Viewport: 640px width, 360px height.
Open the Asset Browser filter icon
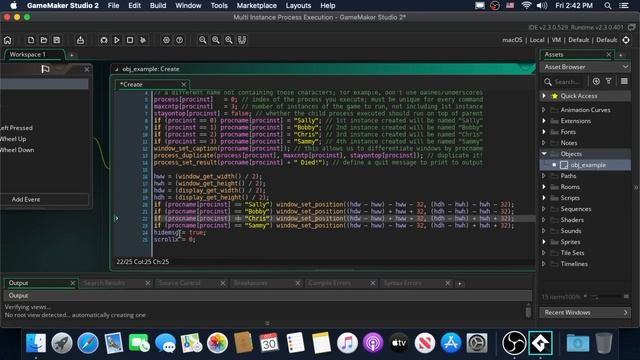(609, 82)
